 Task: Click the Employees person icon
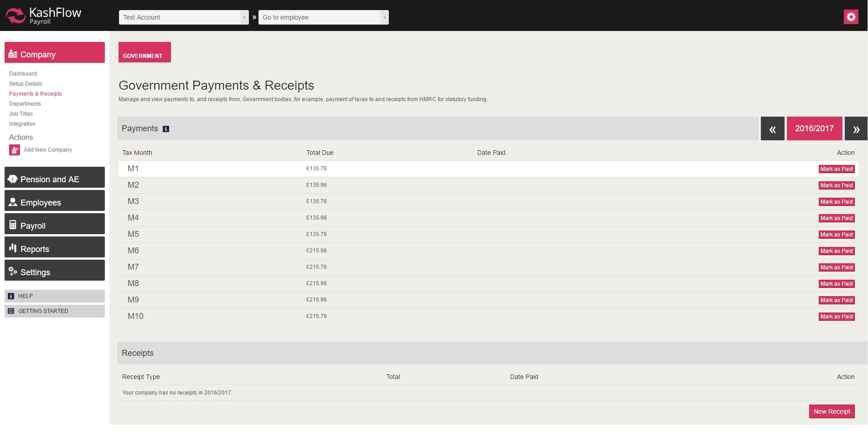coord(13,202)
